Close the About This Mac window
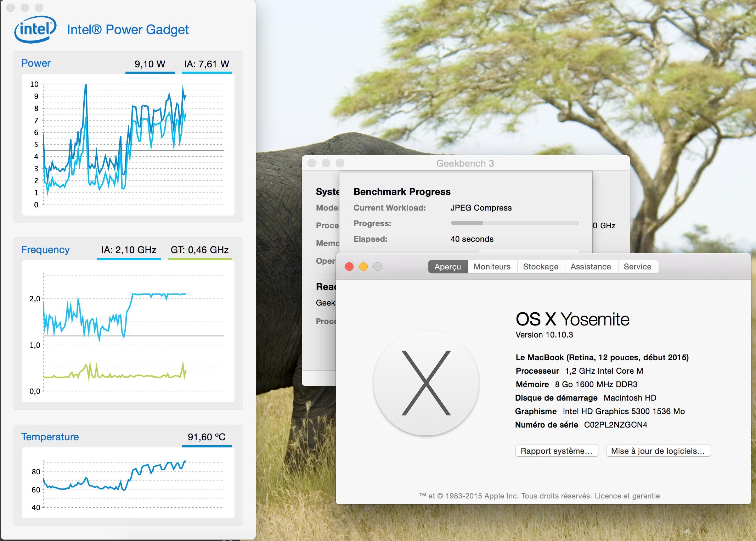The height and width of the screenshot is (541, 756). click(349, 267)
